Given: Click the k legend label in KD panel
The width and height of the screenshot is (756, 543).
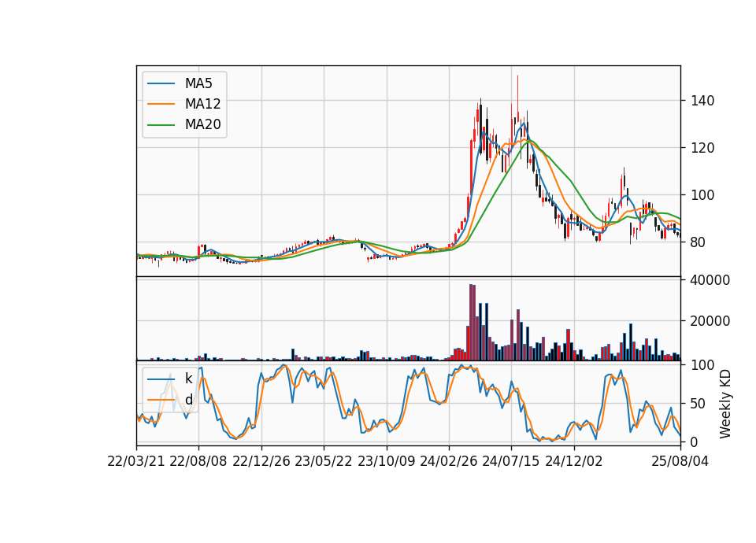Looking at the screenshot, I should tap(188, 379).
